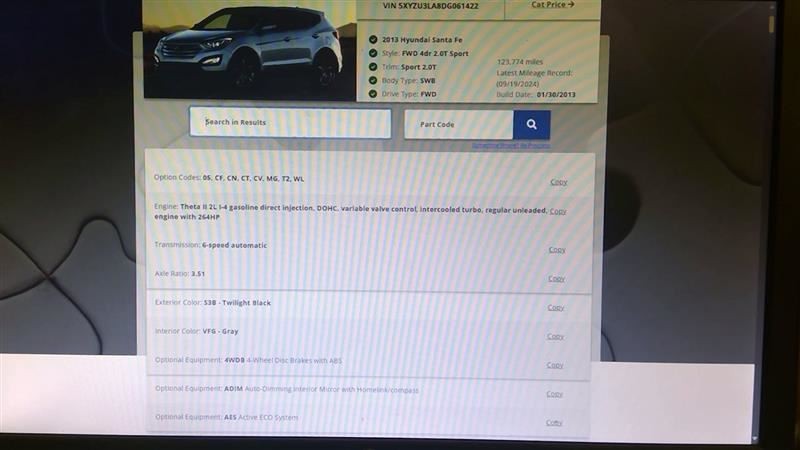Select the VFG - Gray text
The width and height of the screenshot is (800, 450).
[x=220, y=332]
